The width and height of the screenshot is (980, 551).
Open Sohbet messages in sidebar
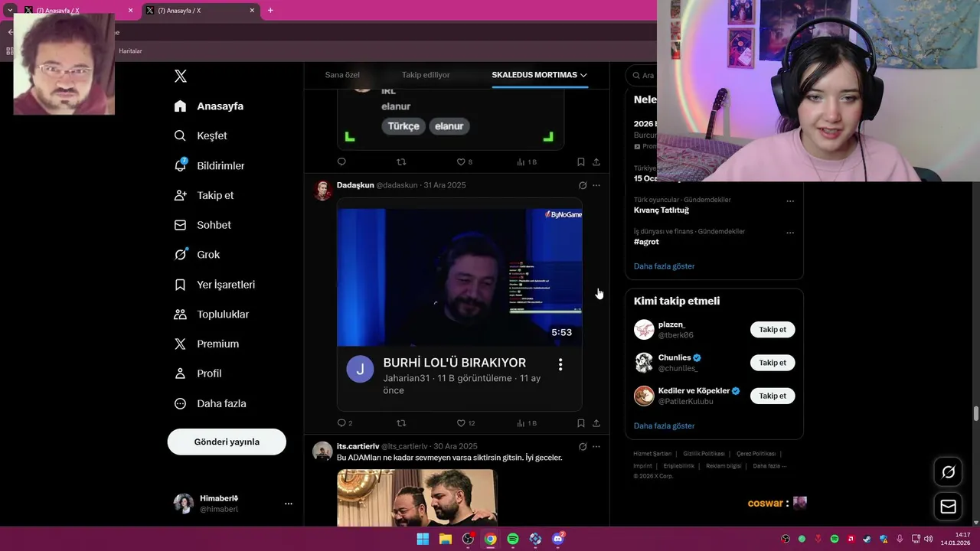(203, 225)
